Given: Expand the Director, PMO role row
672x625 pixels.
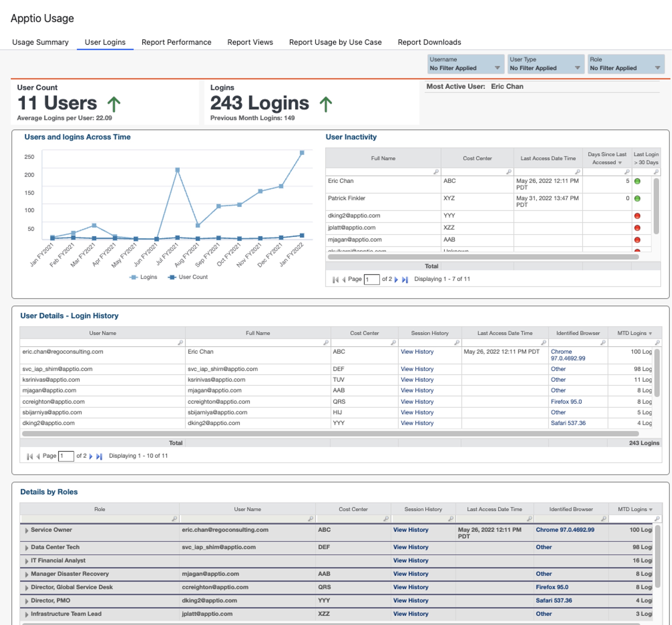Looking at the screenshot, I should coord(26,601).
